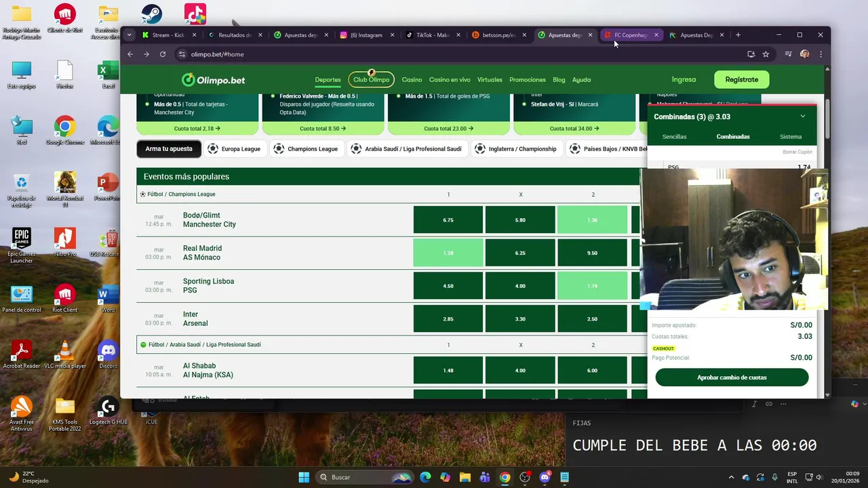The image size is (868, 488).
Task: Open the Chrome tab search dropdown
Action: coord(129,35)
